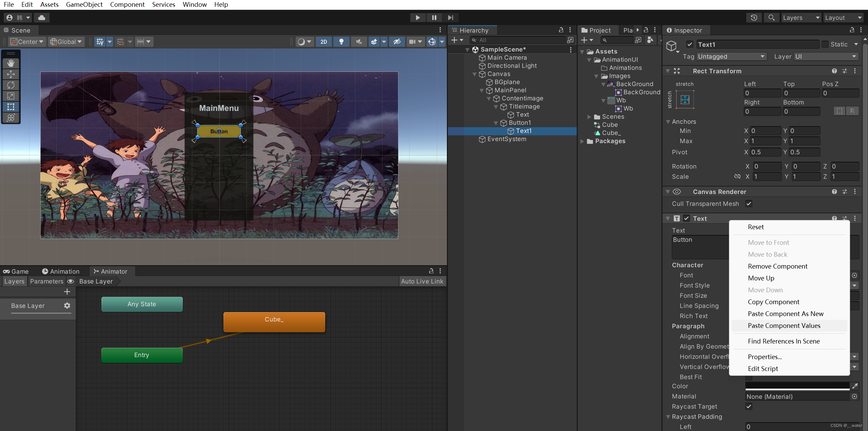Click the Pause button
This screenshot has width=868, height=431.
[434, 18]
